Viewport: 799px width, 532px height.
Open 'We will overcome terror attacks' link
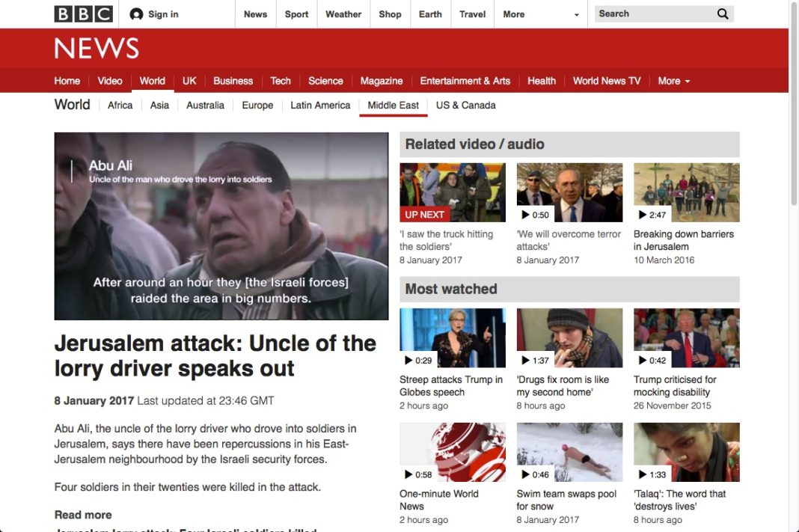click(569, 240)
